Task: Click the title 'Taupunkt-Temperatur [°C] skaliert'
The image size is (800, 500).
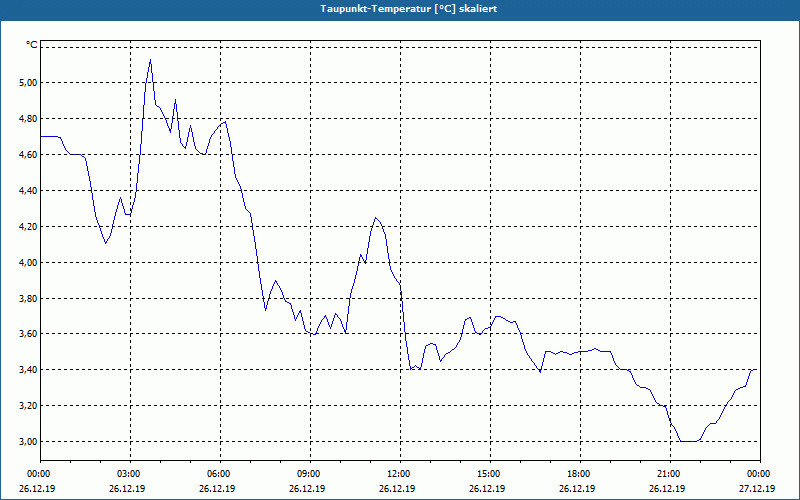Action: [x=409, y=9]
